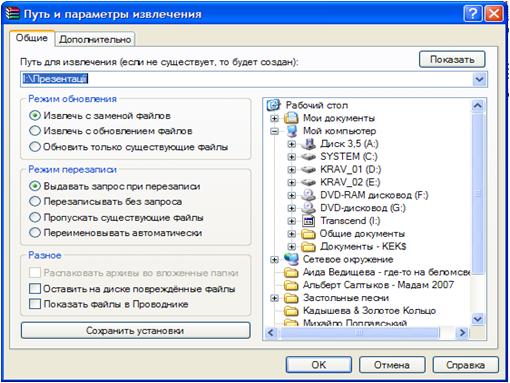Click the Сетевое окружение network icon
This screenshot has width=510, height=383.
coord(291,259)
